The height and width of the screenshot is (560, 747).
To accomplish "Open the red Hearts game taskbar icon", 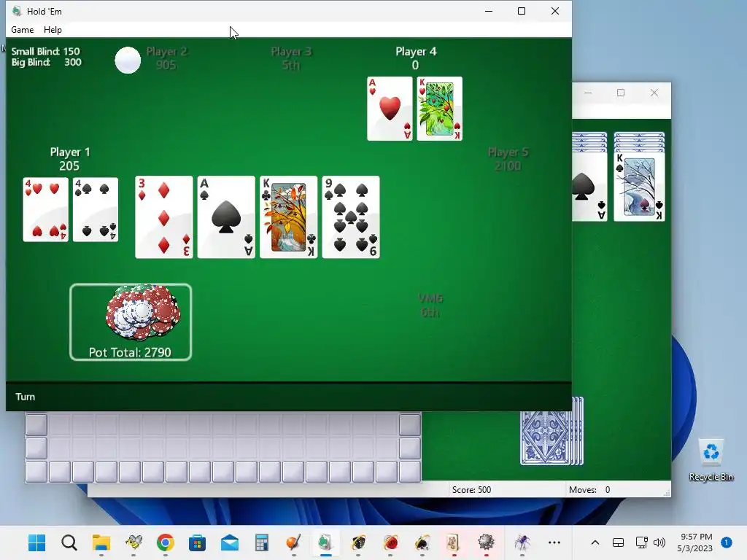I will click(390, 542).
